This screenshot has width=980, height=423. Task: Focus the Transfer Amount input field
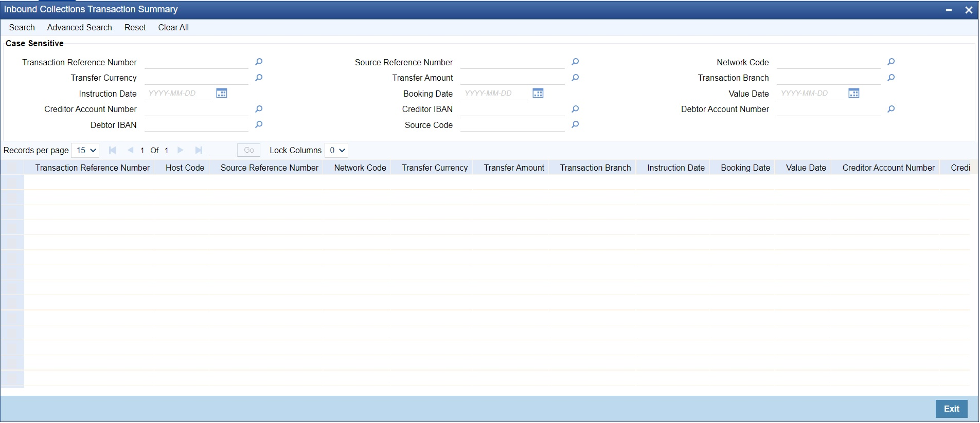point(512,78)
